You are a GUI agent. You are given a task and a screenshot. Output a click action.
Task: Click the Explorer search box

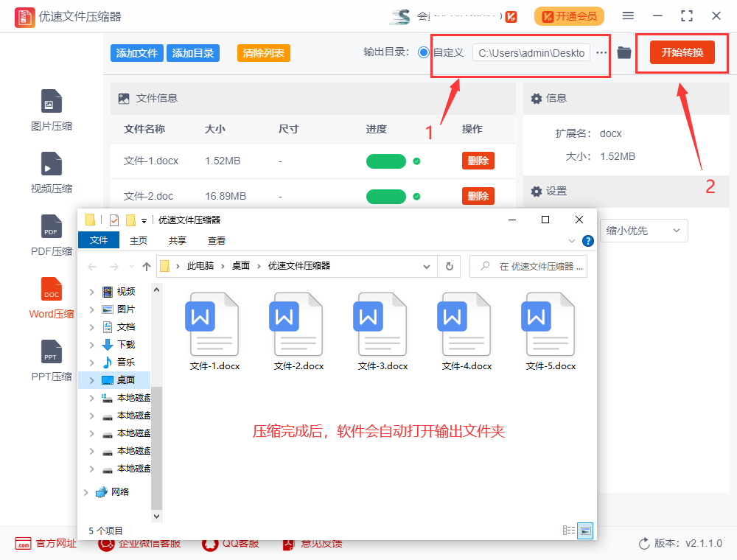[x=528, y=267]
